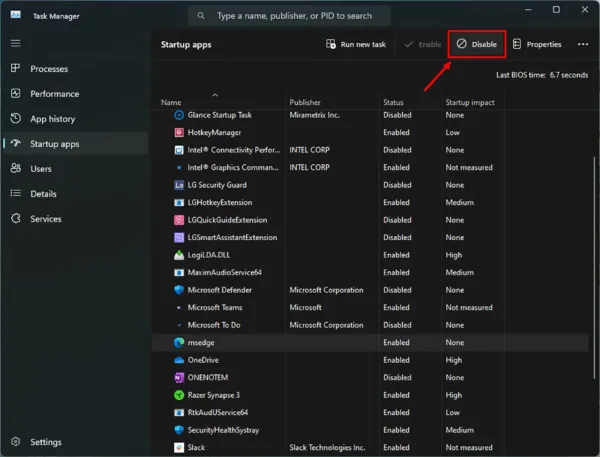Select the Glance Startup Task name

click(220, 115)
